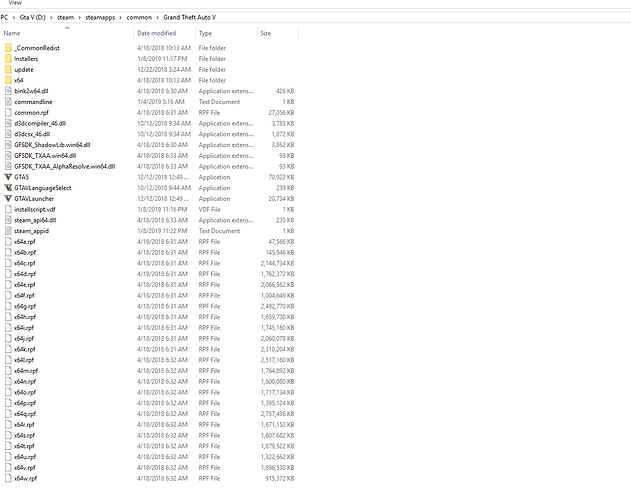Select the bink2w64.dll file icon
The height and width of the screenshot is (499, 631).
(8, 91)
